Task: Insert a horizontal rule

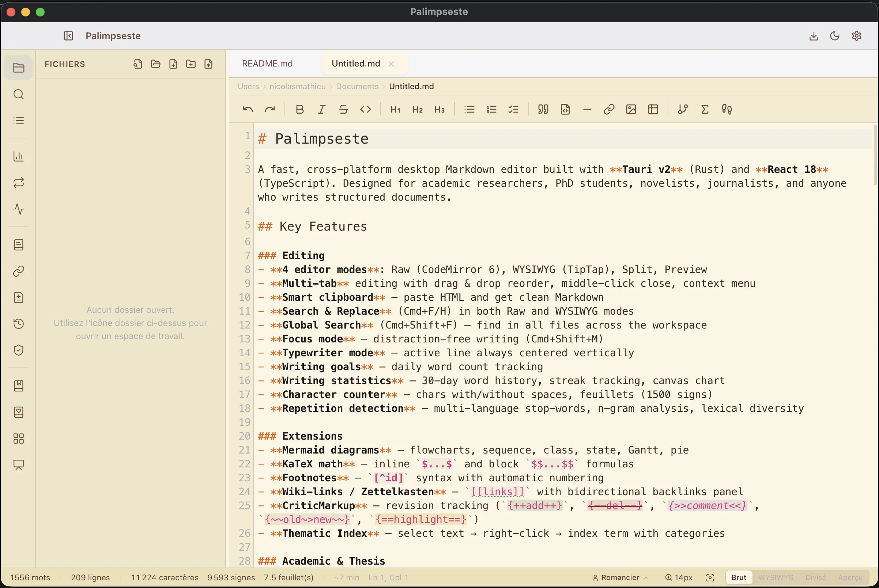Action: click(x=587, y=109)
